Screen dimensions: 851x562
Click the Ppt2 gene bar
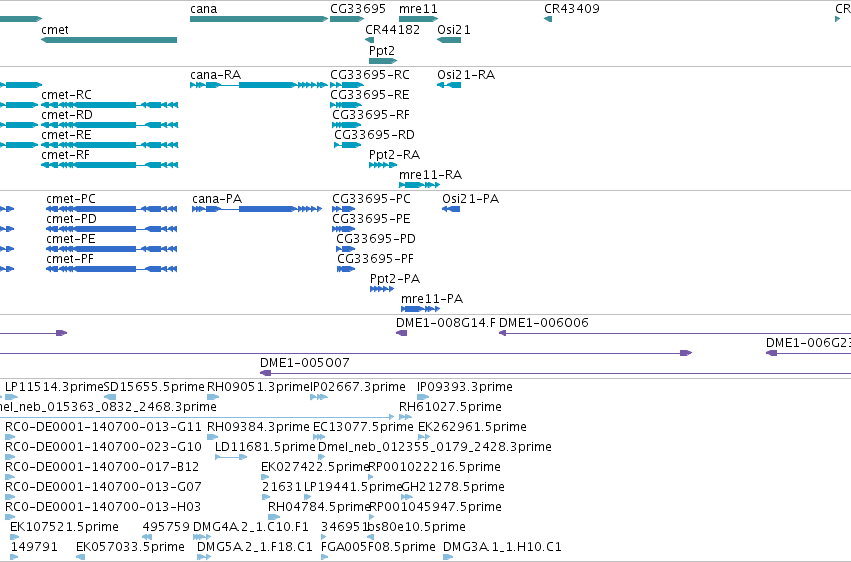point(383,61)
